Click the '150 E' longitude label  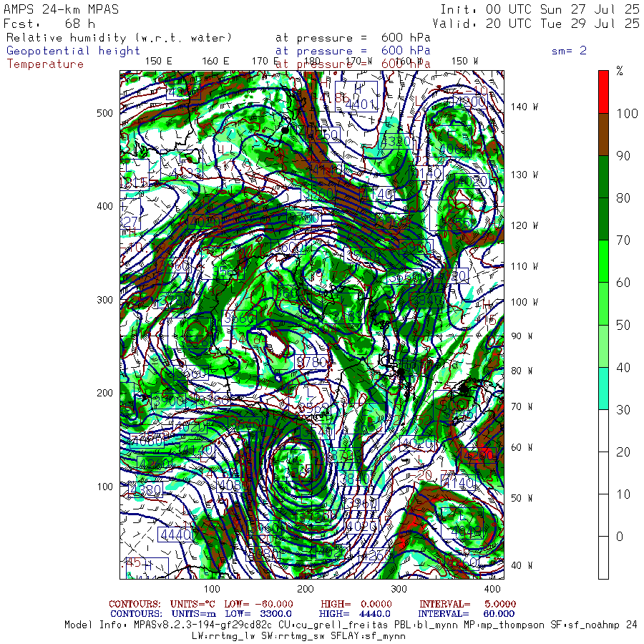click(x=159, y=62)
